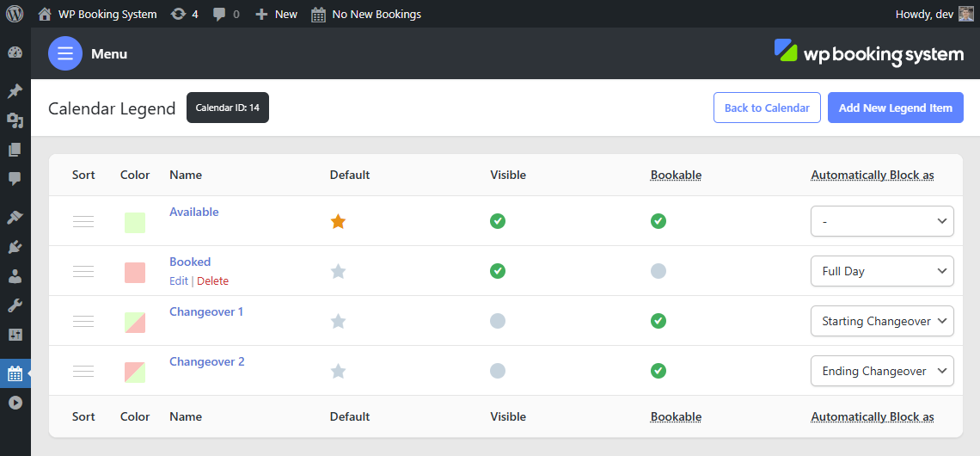Expand the Full Day dropdown for Booked
Viewport: 980px width, 456px height.
(883, 271)
